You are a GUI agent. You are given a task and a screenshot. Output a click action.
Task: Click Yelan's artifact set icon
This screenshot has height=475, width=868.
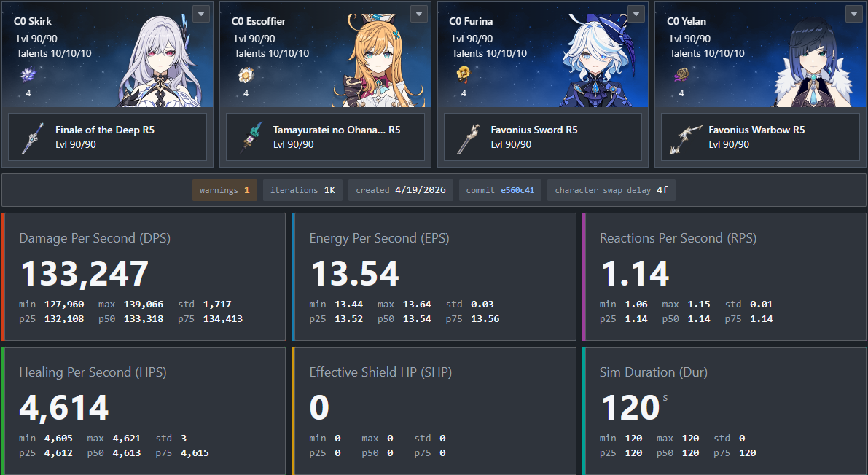(681, 74)
